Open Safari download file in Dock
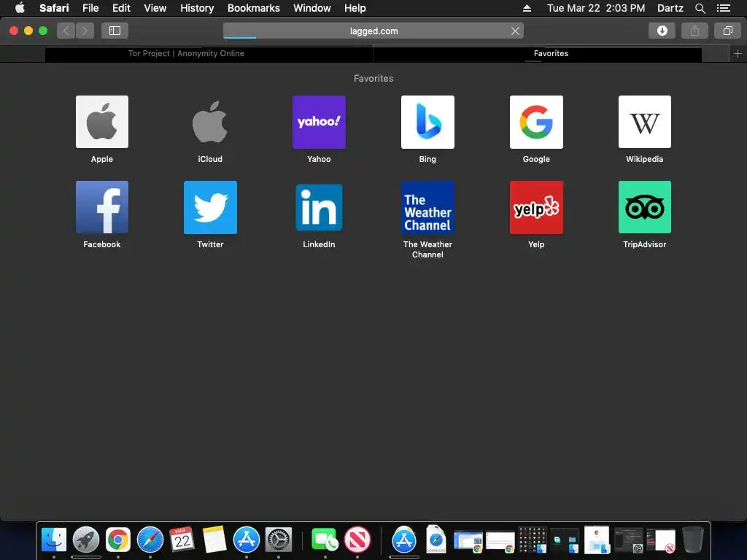The height and width of the screenshot is (560, 747). [x=436, y=540]
